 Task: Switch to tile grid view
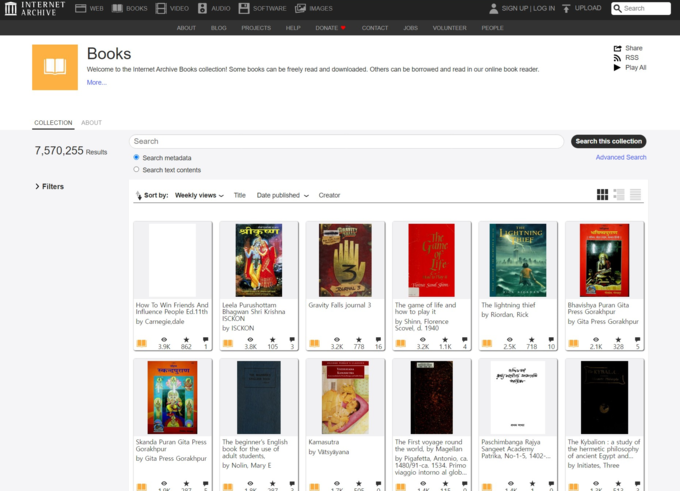602,195
